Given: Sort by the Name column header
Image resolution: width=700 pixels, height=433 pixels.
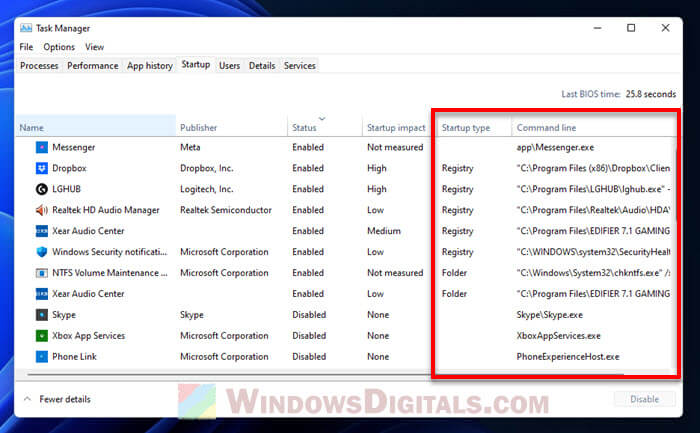Looking at the screenshot, I should [x=96, y=128].
